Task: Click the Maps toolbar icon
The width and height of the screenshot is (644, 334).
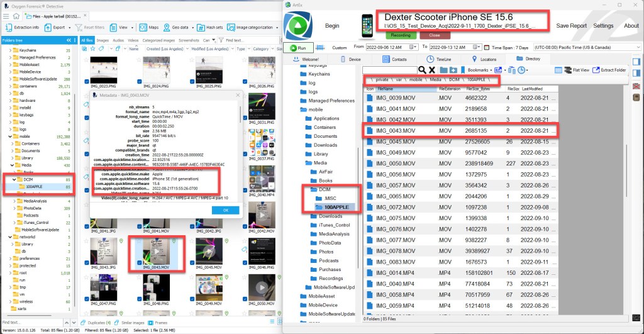Action: coord(150,28)
